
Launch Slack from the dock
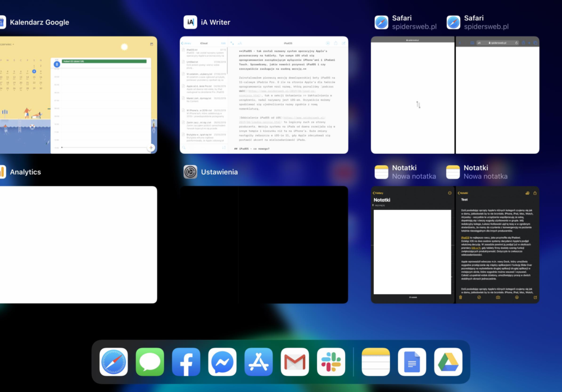tap(331, 362)
